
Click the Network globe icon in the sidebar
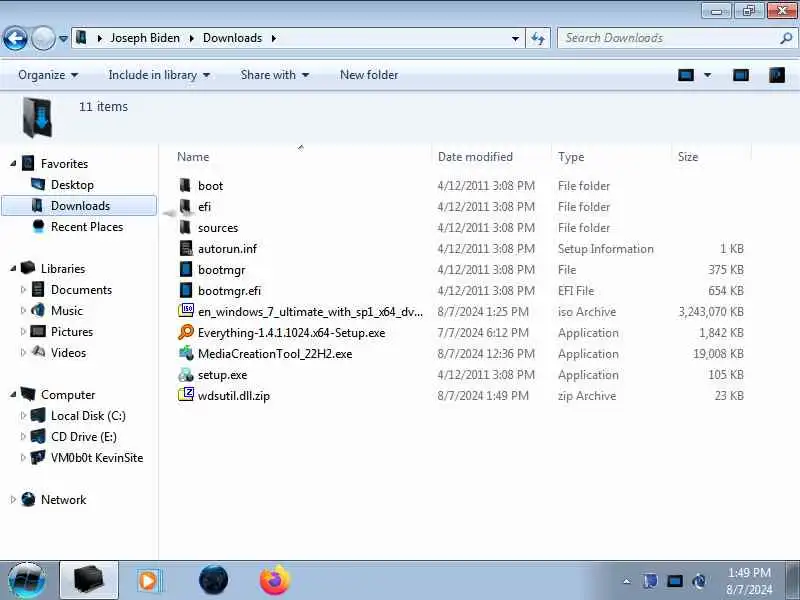click(28, 499)
